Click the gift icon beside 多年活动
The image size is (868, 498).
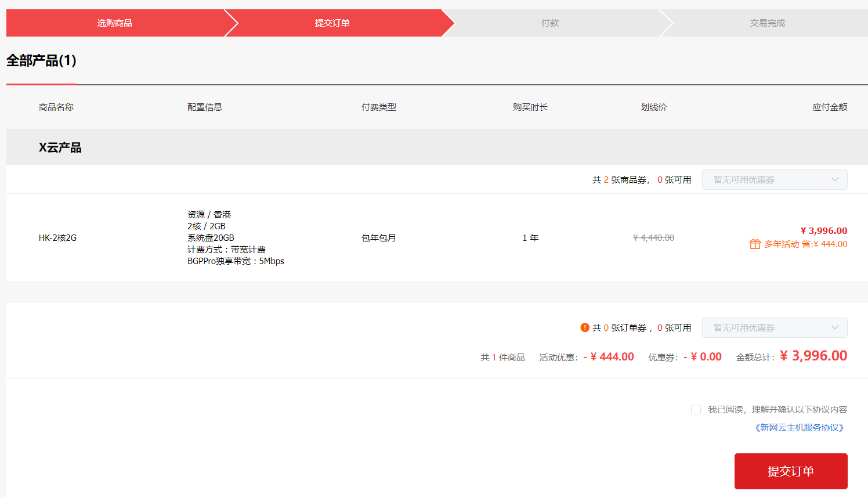point(754,244)
